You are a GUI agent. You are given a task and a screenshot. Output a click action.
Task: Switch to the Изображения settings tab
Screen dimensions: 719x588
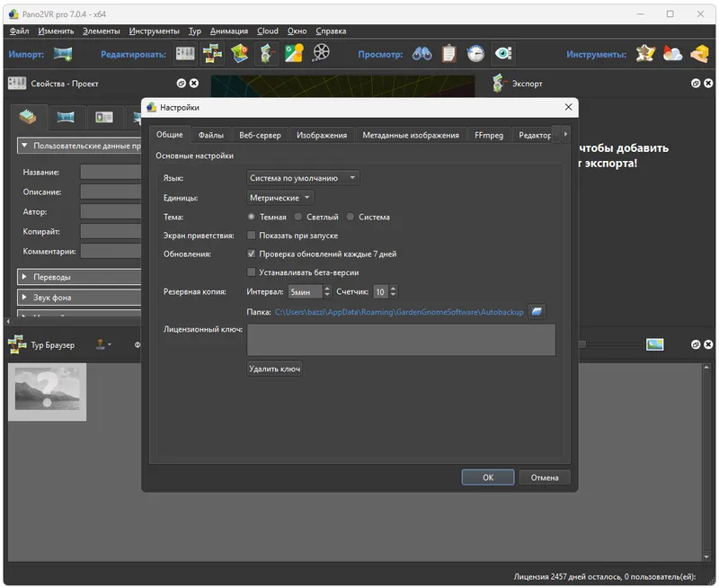(322, 135)
